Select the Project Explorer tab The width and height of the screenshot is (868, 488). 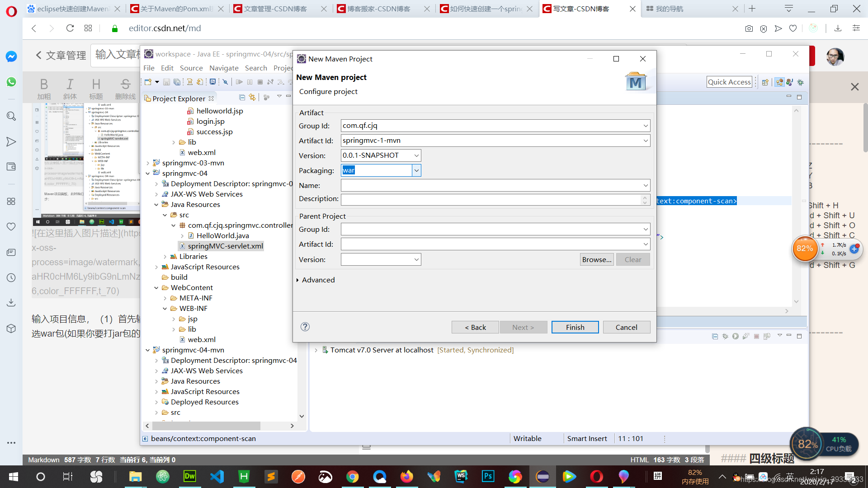click(x=179, y=99)
